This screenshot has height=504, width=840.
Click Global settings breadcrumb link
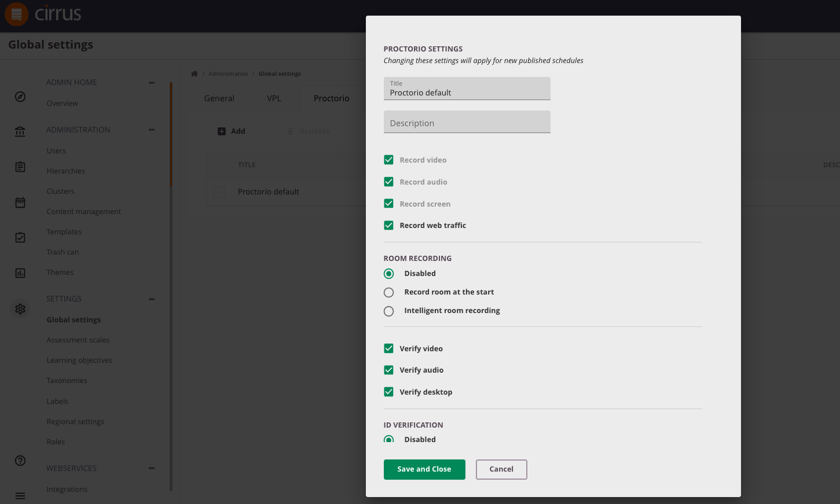point(280,74)
